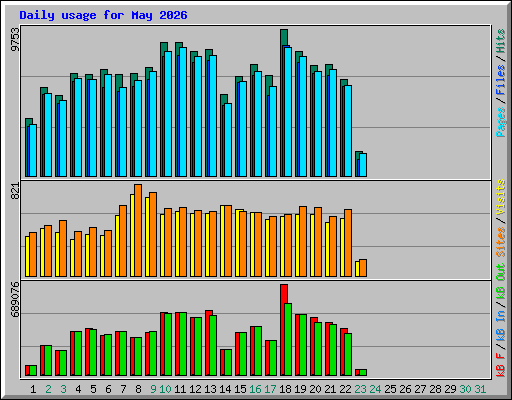Click day 15 on the x-axis
512x400 pixels.
coord(240,389)
